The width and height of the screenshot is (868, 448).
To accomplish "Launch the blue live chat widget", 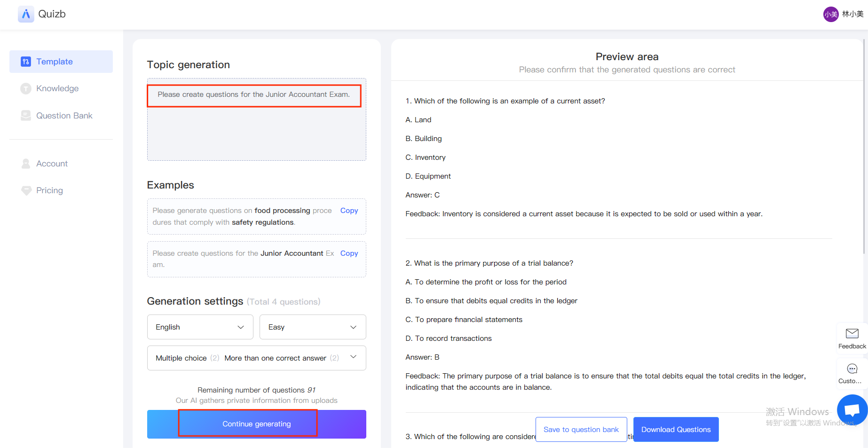I will pos(852,410).
